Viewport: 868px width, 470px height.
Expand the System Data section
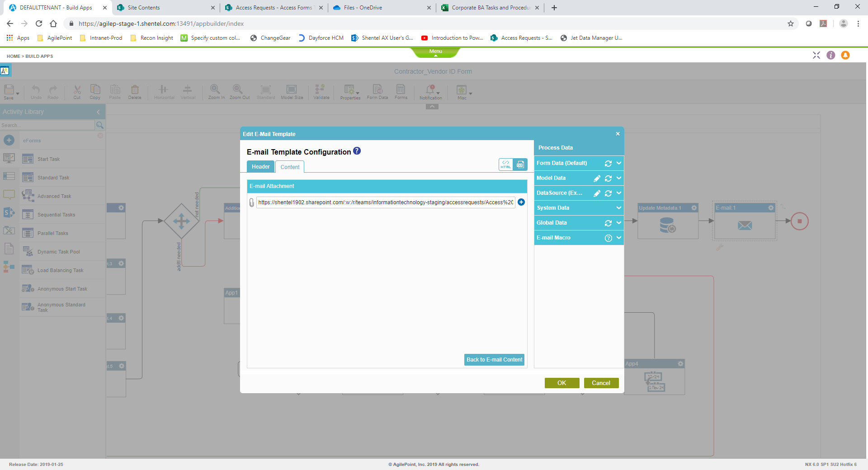(618, 208)
